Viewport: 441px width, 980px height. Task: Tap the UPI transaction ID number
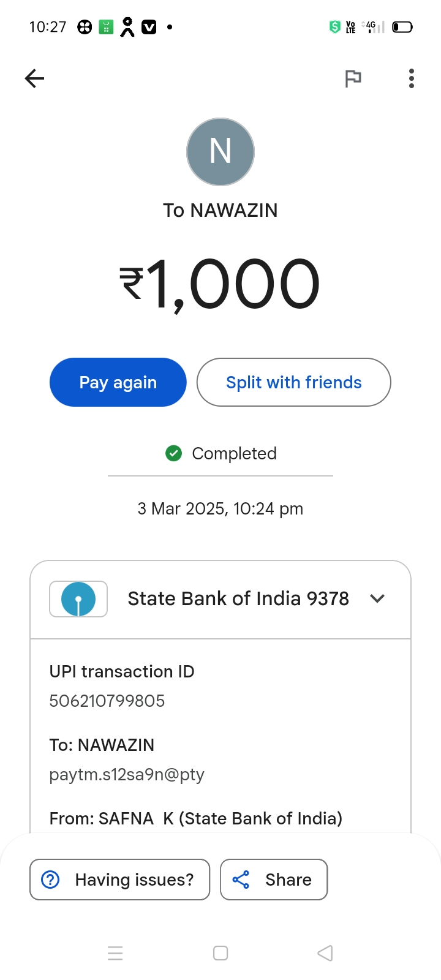click(x=107, y=701)
